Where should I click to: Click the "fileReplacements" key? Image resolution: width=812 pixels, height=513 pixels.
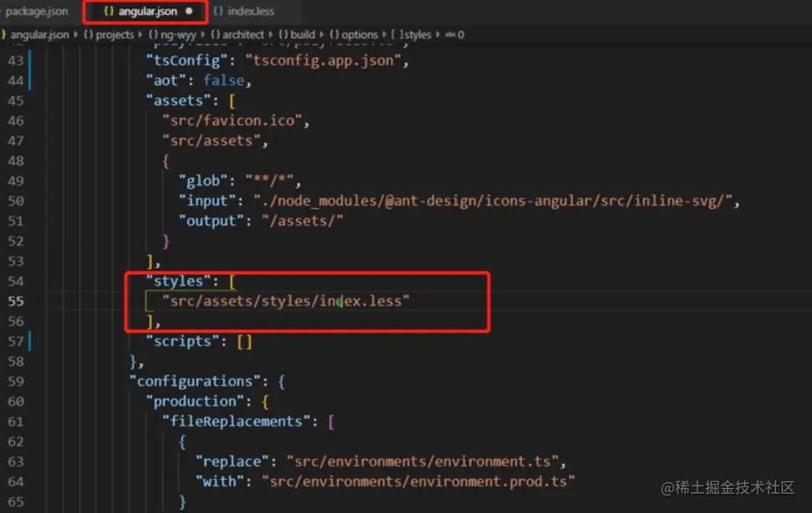click(236, 421)
